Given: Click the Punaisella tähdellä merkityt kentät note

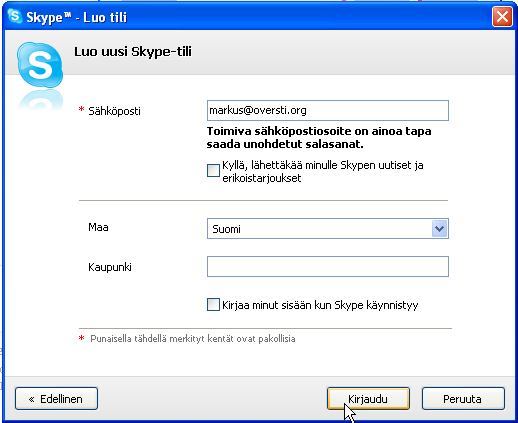Looking at the screenshot, I should coord(193,339).
